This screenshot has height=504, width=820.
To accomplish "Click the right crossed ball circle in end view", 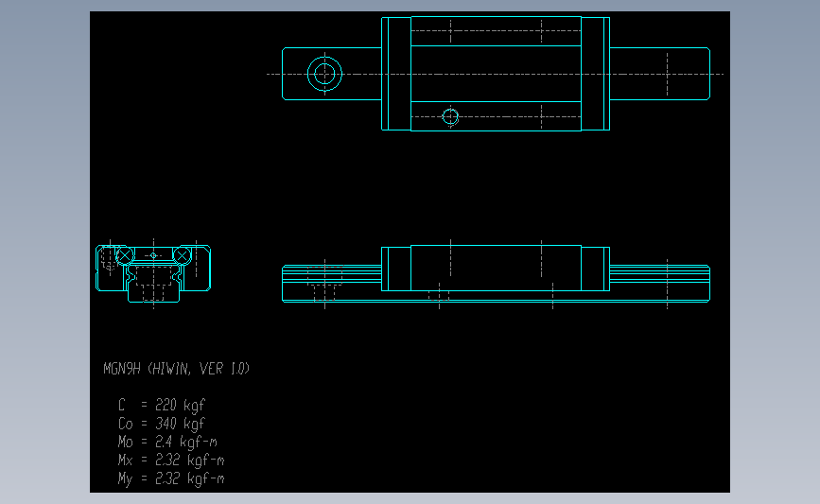I will pyautogui.click(x=182, y=255).
